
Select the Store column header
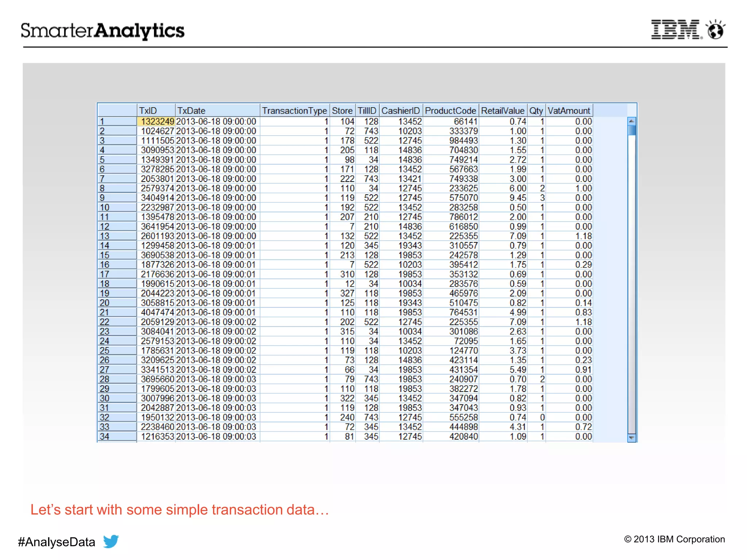click(342, 110)
